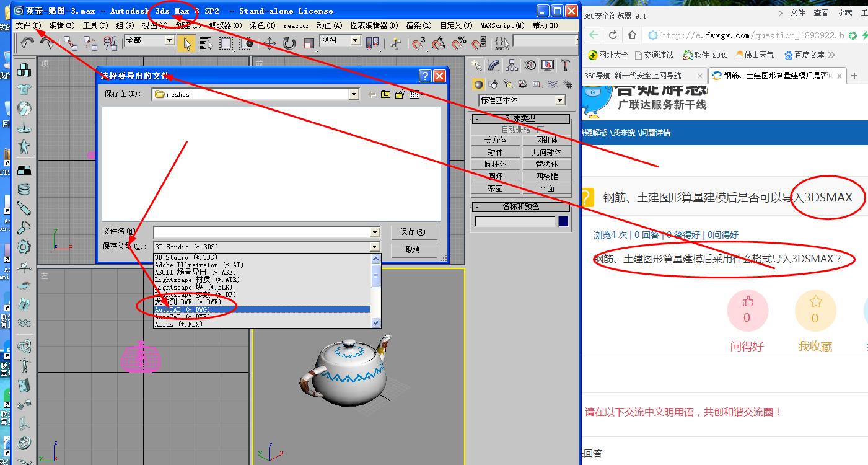Select 'AutoCAD (*.DWG)' in type list

(261, 309)
